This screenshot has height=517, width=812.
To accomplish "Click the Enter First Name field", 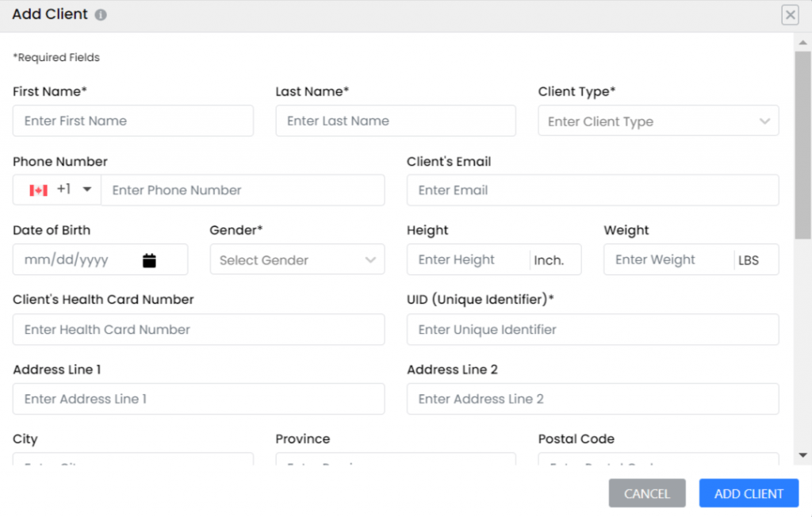I will click(x=132, y=121).
